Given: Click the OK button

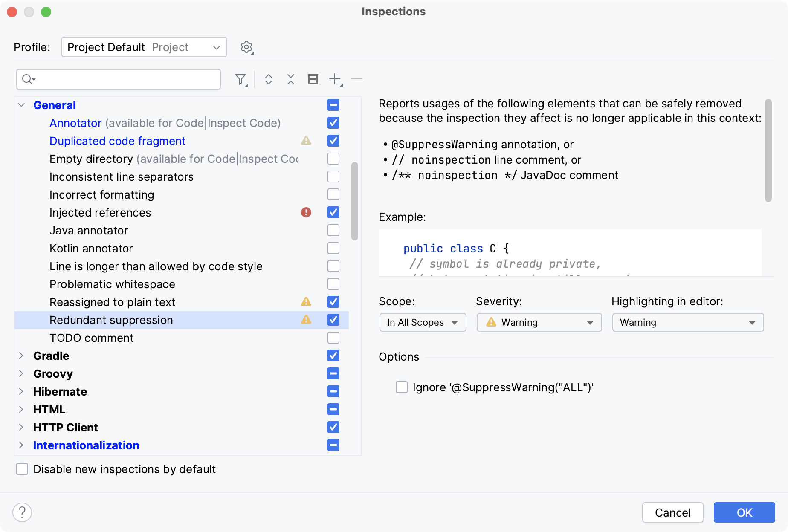Looking at the screenshot, I should click(x=744, y=512).
